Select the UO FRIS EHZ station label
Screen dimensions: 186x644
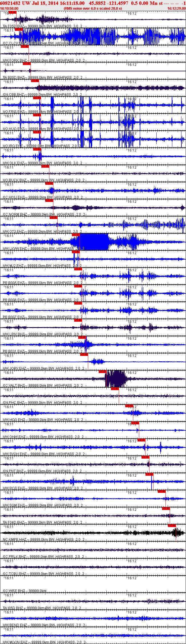(x=14, y=112)
